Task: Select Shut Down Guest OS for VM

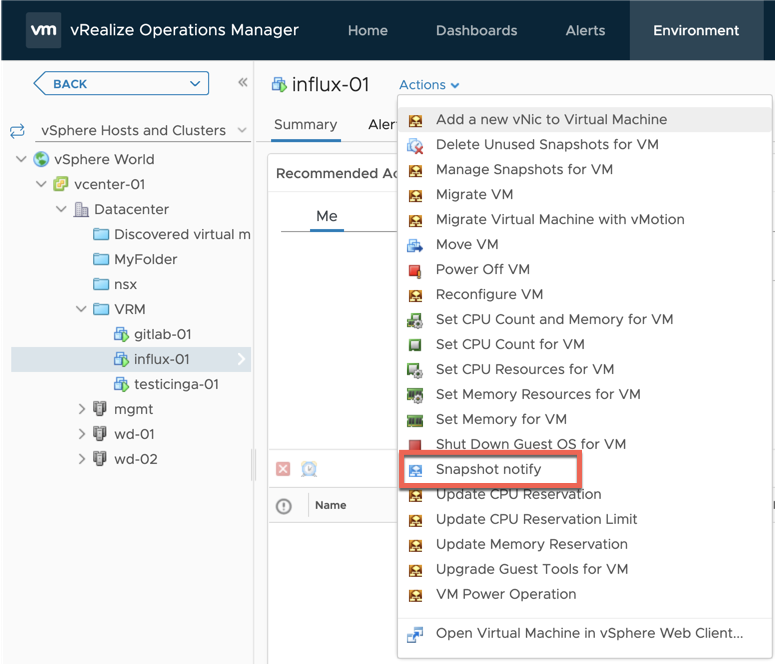Action: coord(584,444)
